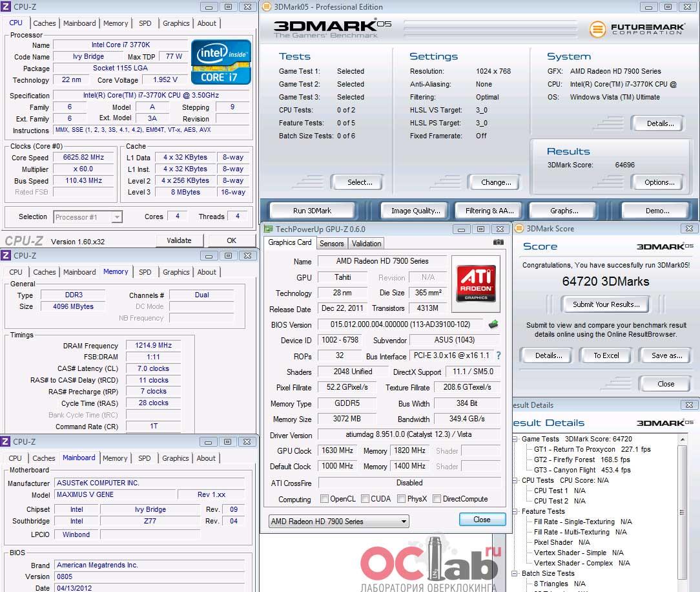Click the Result Details vertical scrollbar
The height and width of the screenshot is (592, 700).
(682, 513)
